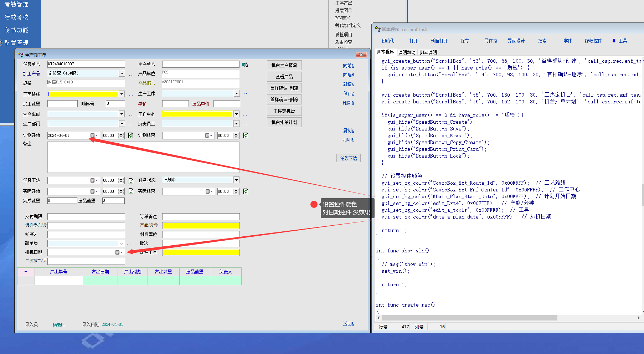Click the 任务下达 button on the right
The height and width of the screenshot is (354, 644).
click(x=348, y=158)
